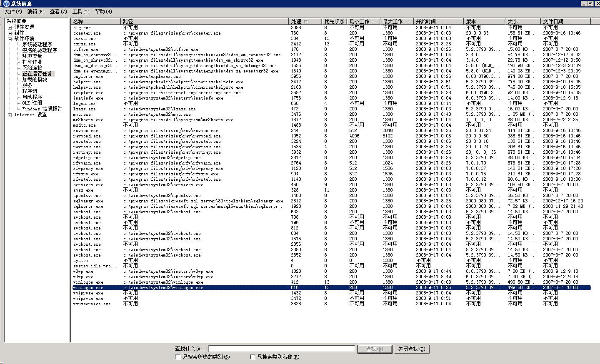Image resolution: width=600 pixels, height=364 pixels.
Task: Select the spoolsv.exe row
Action: coord(331,196)
